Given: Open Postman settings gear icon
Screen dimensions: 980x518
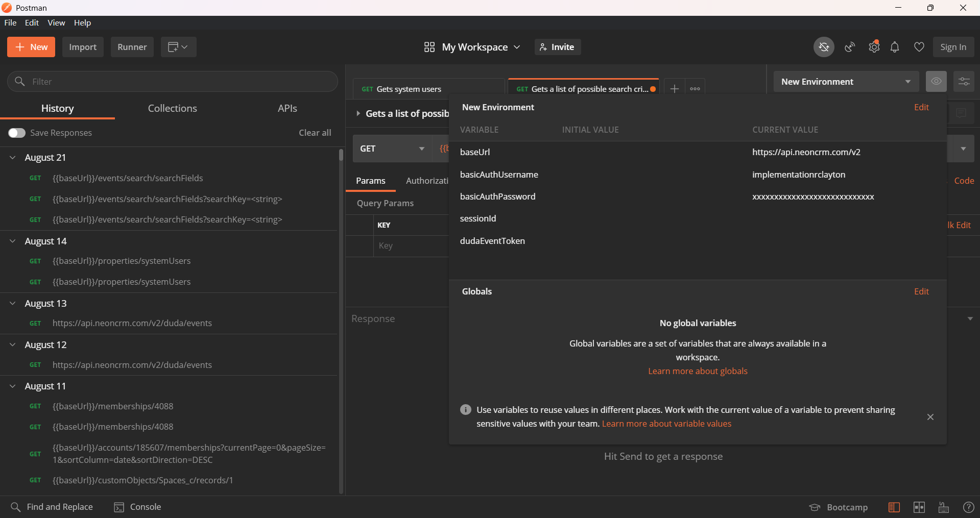Looking at the screenshot, I should point(874,47).
